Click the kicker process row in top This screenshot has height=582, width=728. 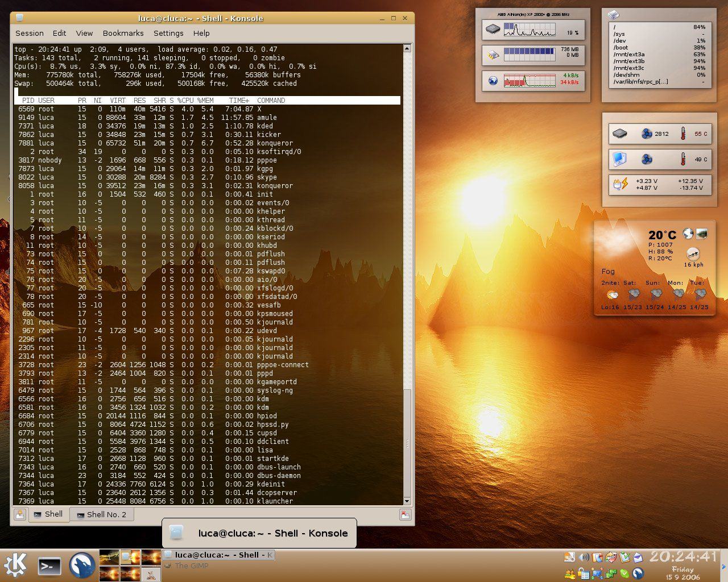pyautogui.click(x=207, y=135)
